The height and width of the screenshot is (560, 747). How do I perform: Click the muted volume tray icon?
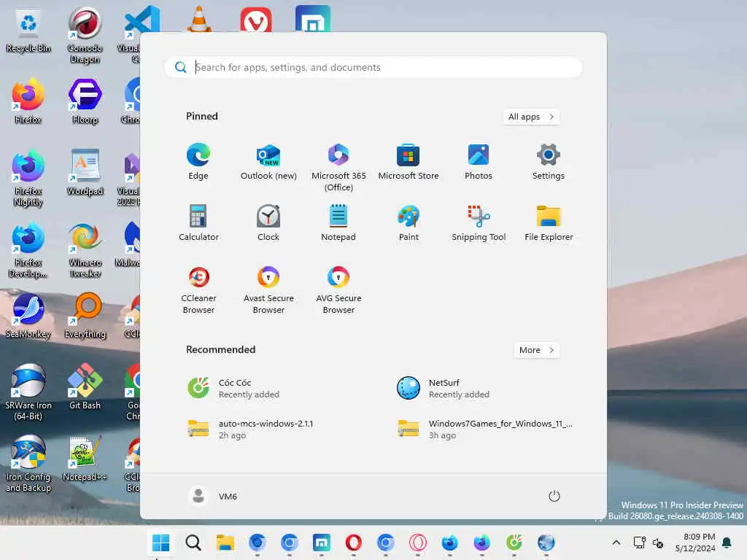coord(658,542)
